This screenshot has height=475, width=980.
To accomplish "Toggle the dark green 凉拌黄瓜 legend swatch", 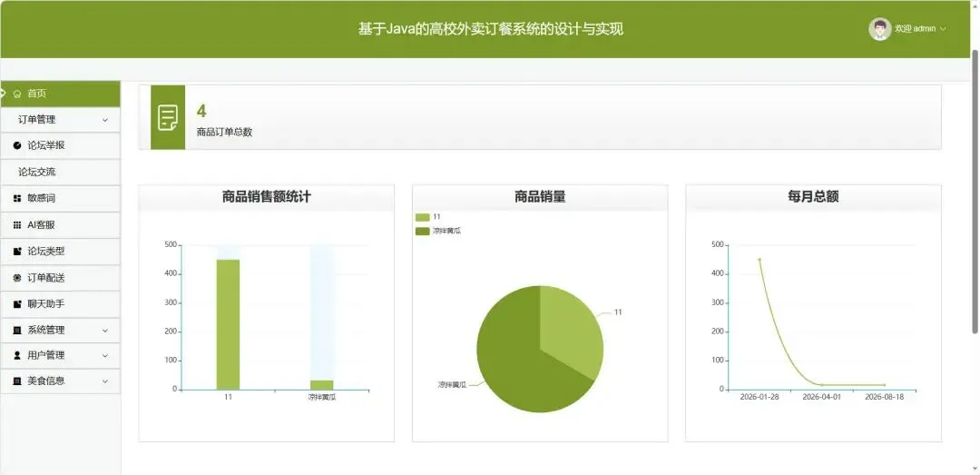I will 423,231.
